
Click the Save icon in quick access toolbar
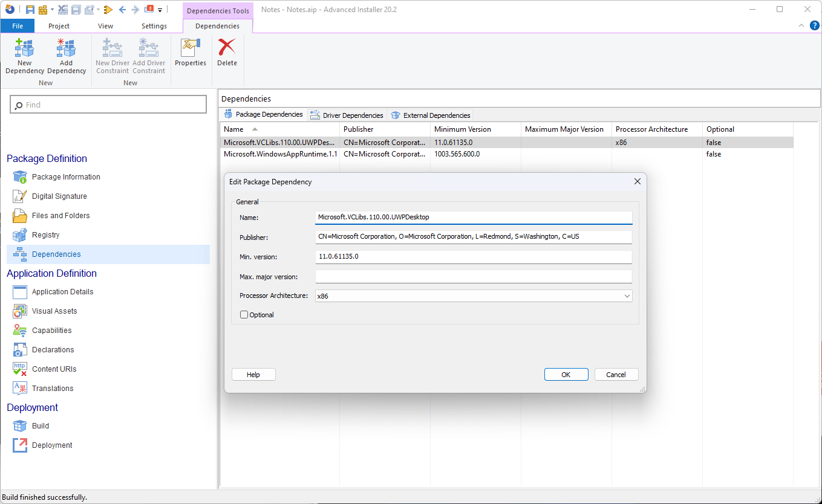[30, 10]
